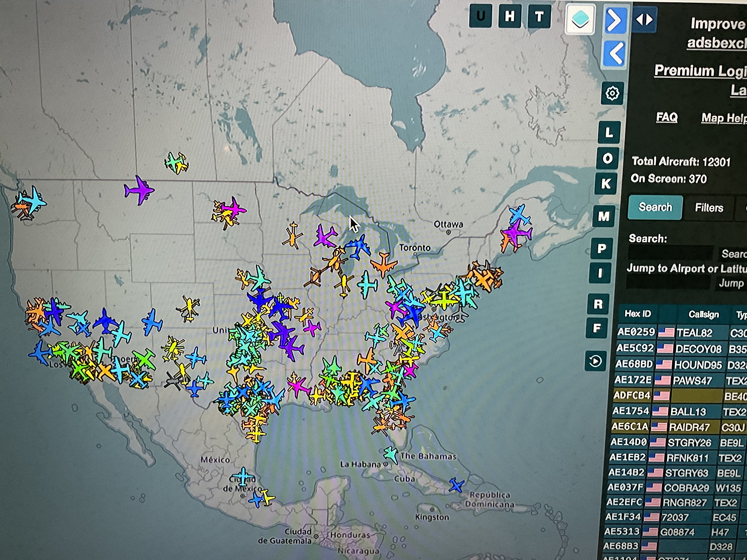This screenshot has height=560, width=747.
Task: Open the FAQ link
Action: point(667,117)
